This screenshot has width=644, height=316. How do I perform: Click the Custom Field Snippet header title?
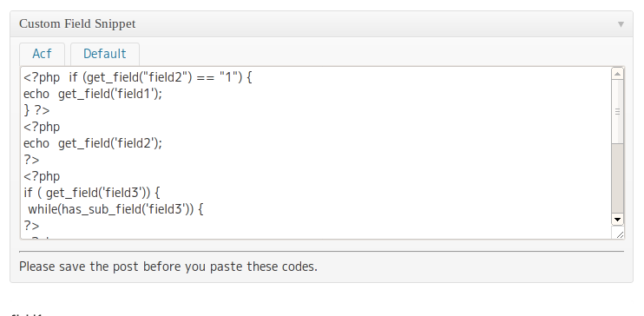tap(77, 23)
